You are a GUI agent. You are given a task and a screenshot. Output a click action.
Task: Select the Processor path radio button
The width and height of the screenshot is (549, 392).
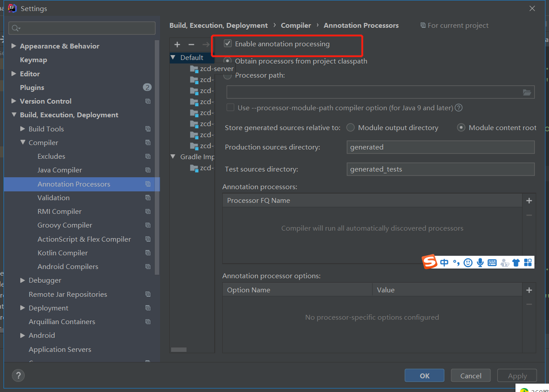click(x=228, y=75)
